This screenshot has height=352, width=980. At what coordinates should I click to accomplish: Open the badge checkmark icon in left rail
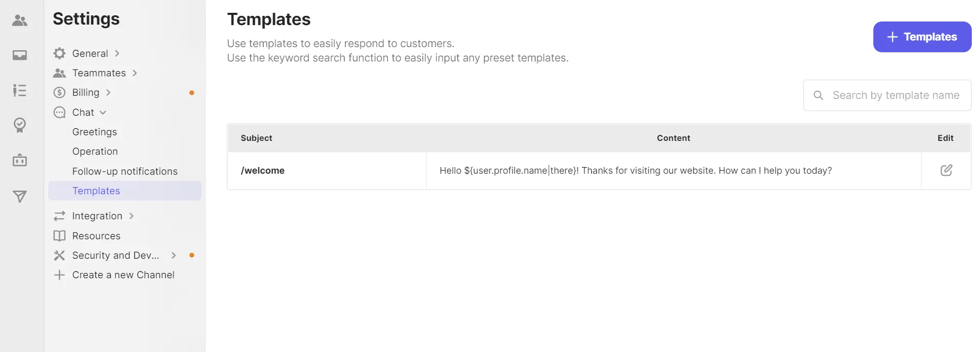tap(19, 125)
